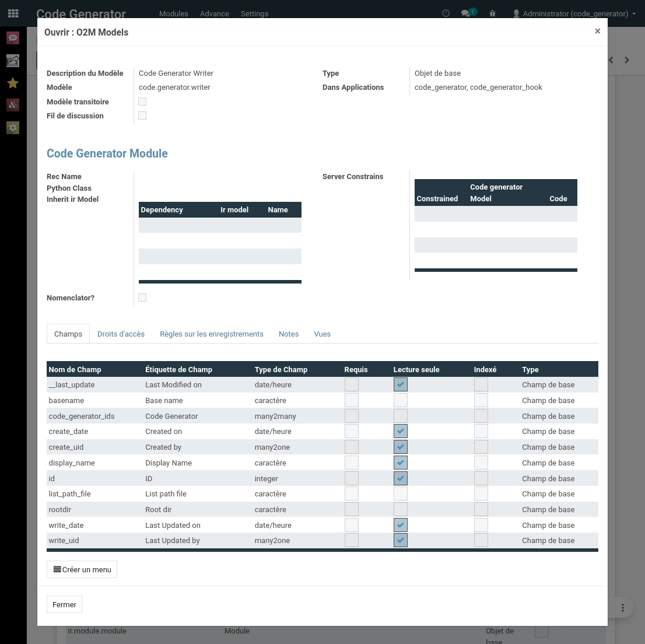Select the code_generator_ids field row
645x644 pixels.
tap(82, 416)
